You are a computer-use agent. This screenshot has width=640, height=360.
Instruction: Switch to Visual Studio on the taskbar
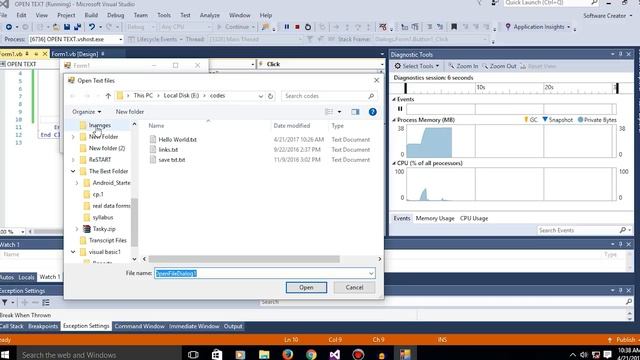(335, 354)
